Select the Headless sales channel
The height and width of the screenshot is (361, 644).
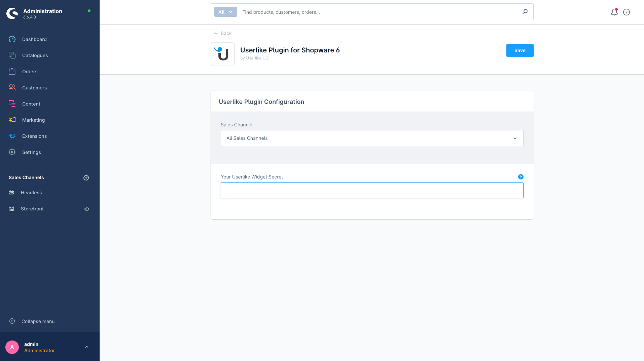click(x=31, y=193)
